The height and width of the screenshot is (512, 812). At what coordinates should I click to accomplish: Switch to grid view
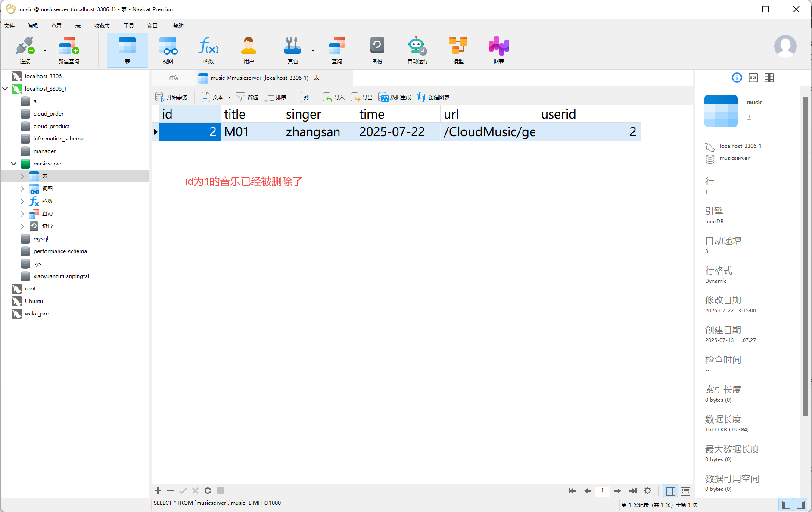(x=671, y=490)
